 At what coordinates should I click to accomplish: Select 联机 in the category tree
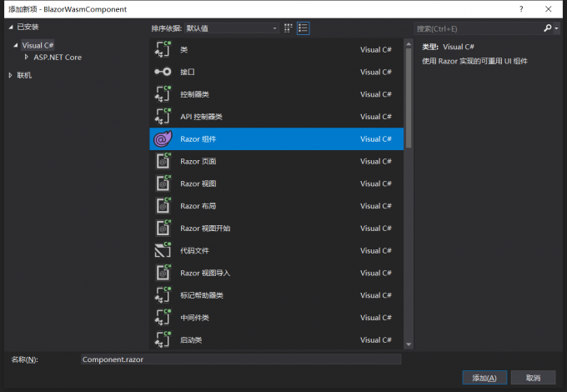pos(24,75)
